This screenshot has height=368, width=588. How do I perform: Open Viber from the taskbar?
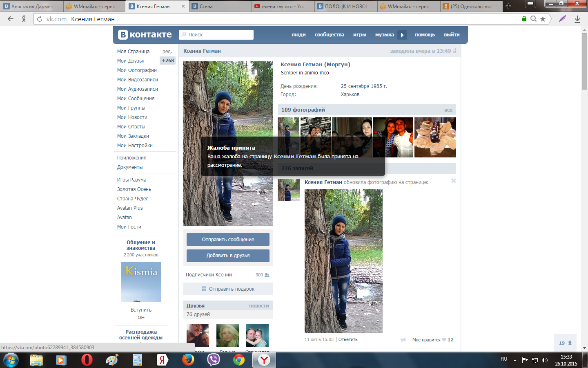[x=214, y=360]
